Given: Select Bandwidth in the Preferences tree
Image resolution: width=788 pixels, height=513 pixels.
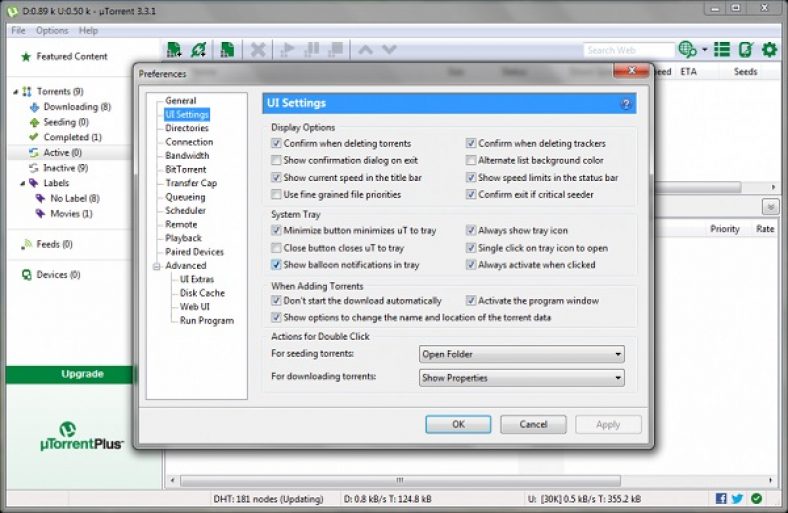Looking at the screenshot, I should (187, 156).
